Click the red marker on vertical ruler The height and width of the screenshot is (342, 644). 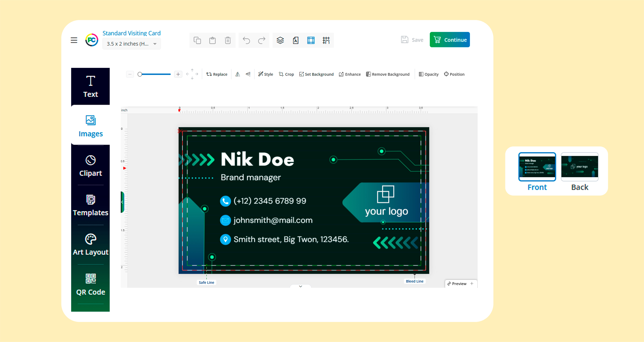[125, 168]
